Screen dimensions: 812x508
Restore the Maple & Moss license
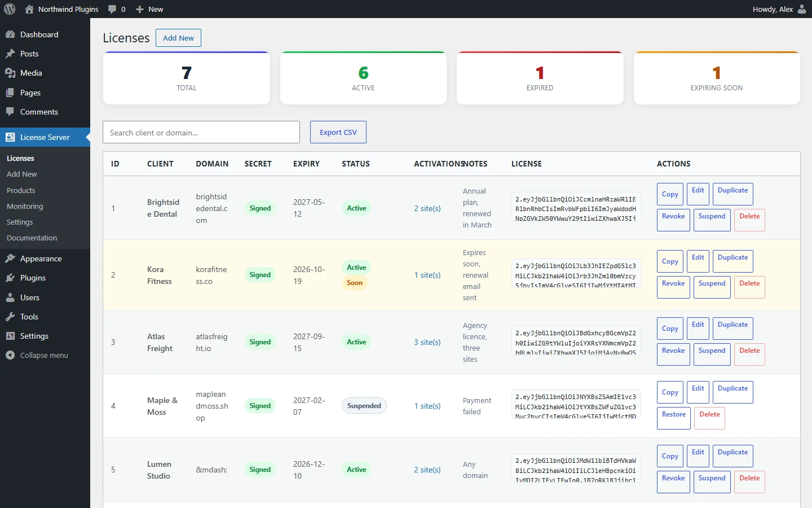click(x=674, y=418)
